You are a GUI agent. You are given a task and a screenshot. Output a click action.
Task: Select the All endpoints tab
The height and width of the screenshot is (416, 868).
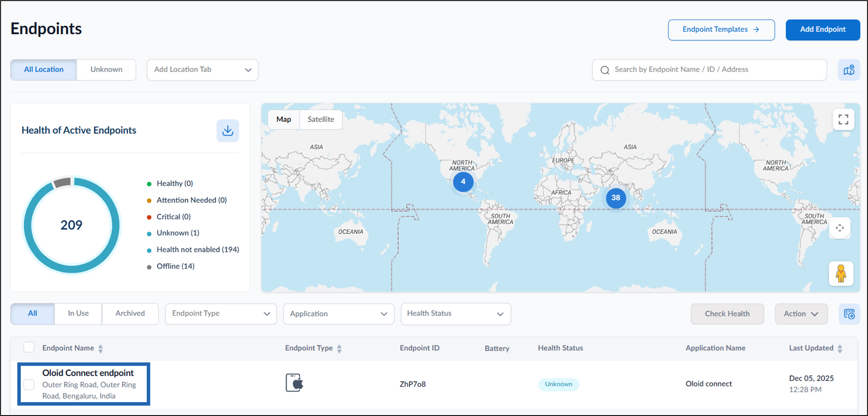click(32, 313)
